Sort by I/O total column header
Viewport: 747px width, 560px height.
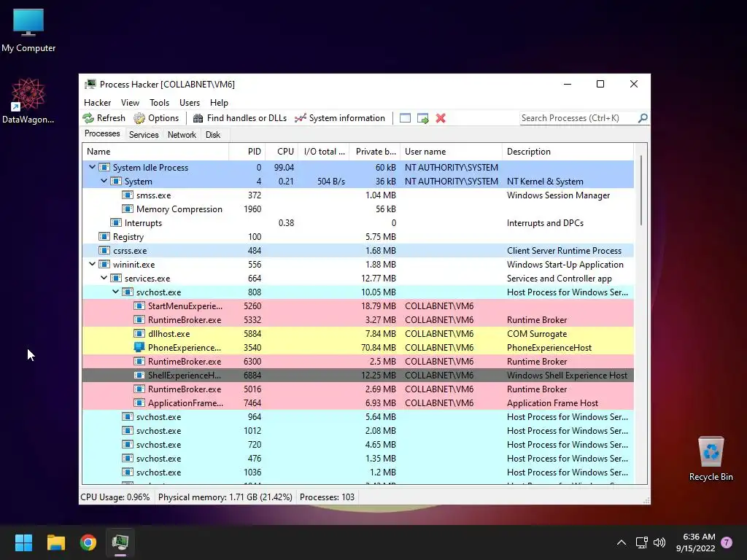coord(324,152)
